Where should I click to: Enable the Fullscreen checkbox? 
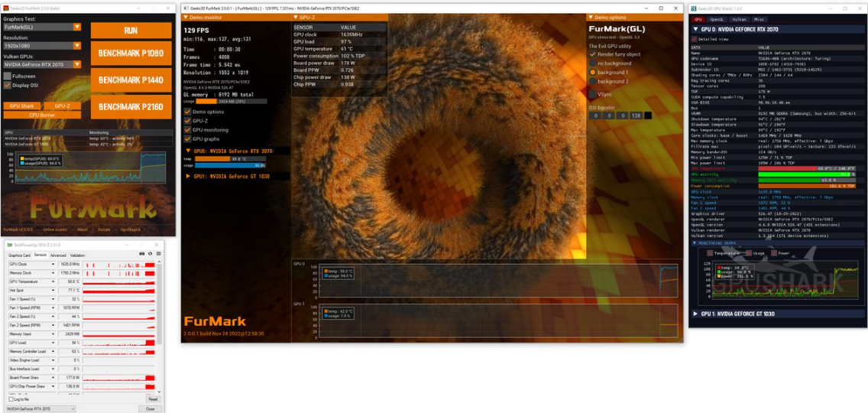click(7, 76)
